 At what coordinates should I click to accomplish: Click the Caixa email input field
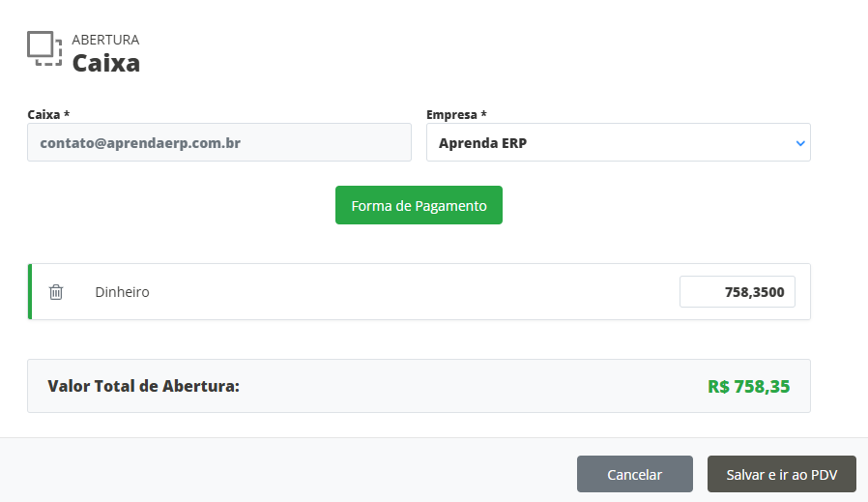tap(219, 142)
